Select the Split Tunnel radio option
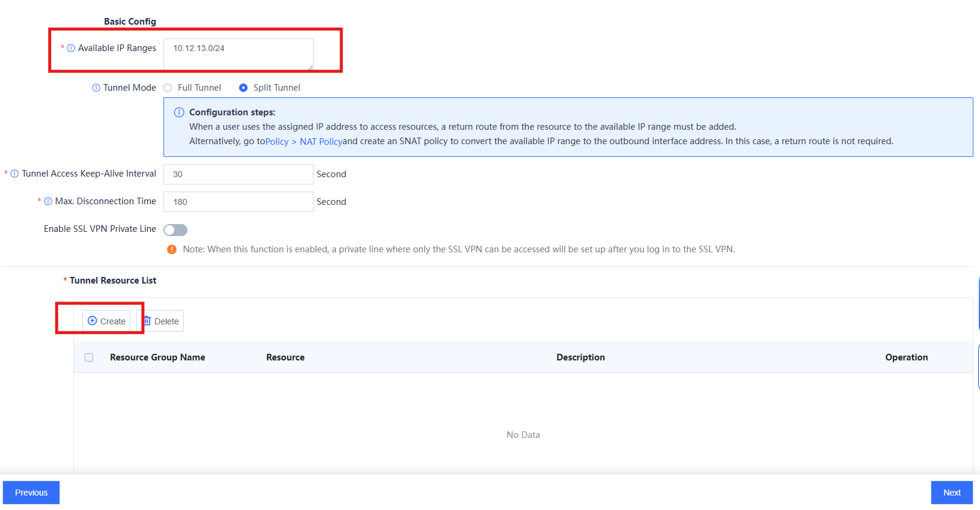 (243, 88)
